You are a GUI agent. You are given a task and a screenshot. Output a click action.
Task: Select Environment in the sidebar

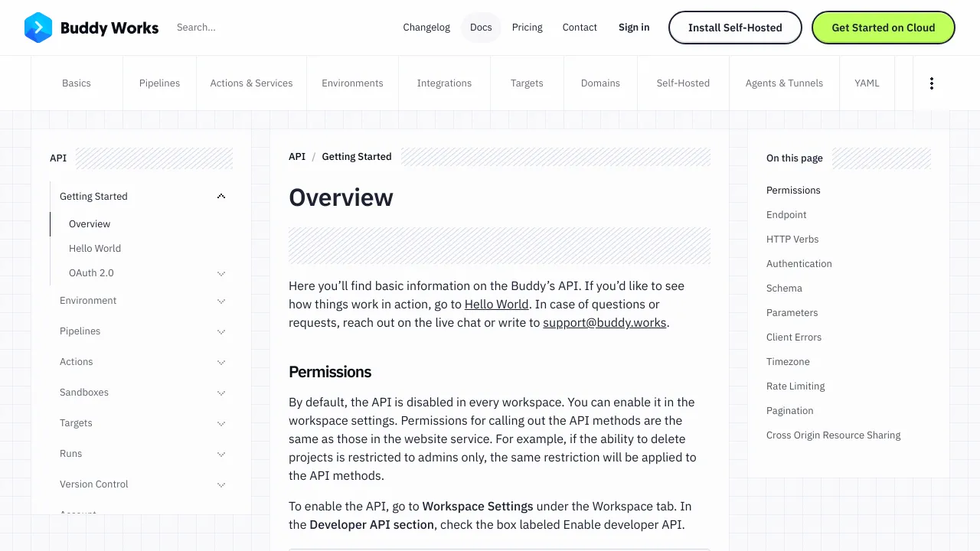click(x=88, y=301)
